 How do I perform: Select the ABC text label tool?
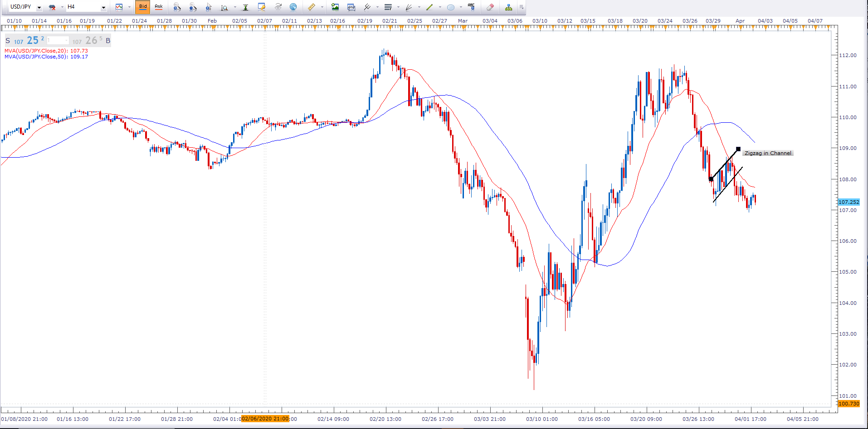click(471, 7)
